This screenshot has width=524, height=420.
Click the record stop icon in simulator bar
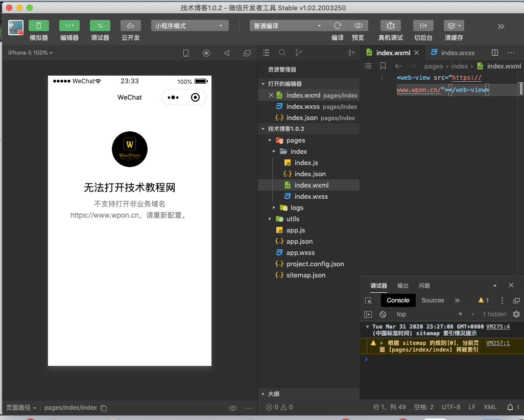[206, 53]
